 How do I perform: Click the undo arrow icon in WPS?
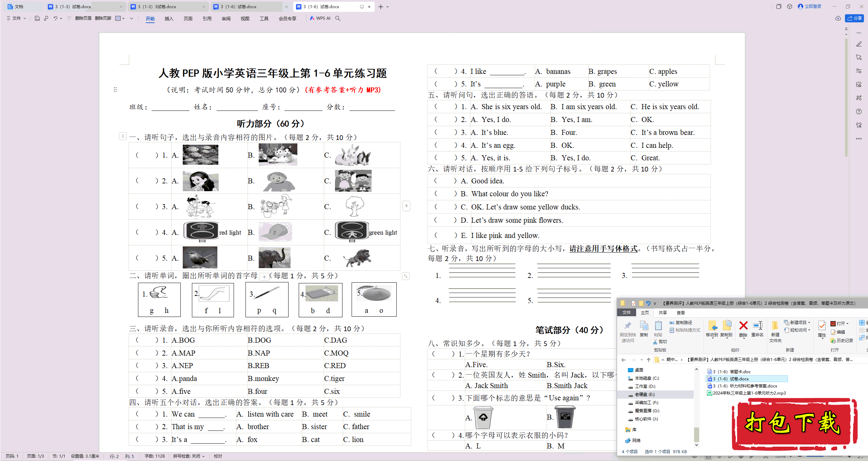point(55,18)
